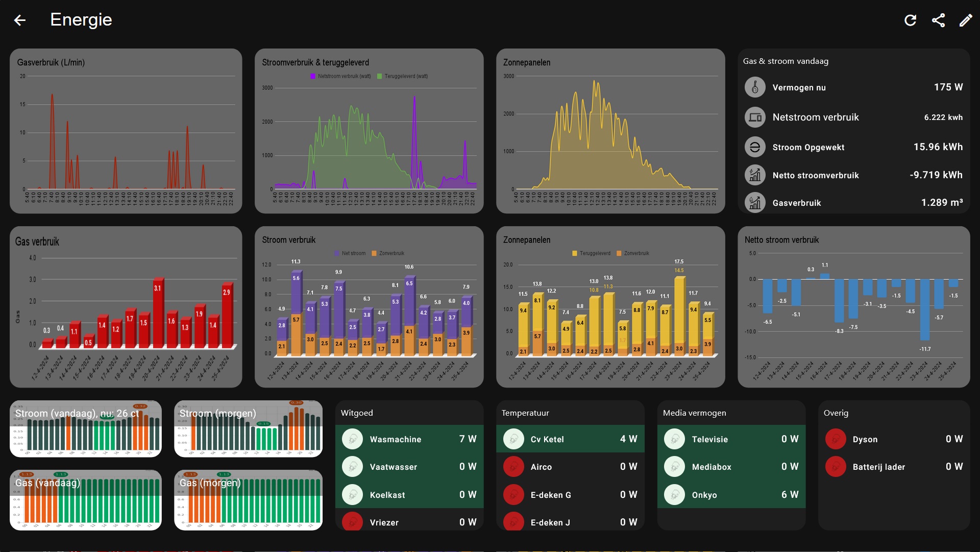Screen dimensions: 980x552
Task: Open Netstroom verbruik icon
Action: pyautogui.click(x=754, y=117)
